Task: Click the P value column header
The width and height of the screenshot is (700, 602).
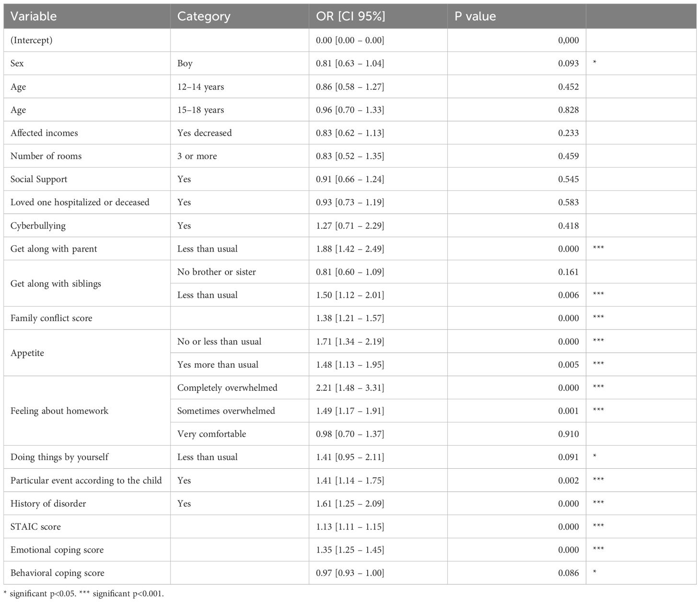Action: click(475, 16)
